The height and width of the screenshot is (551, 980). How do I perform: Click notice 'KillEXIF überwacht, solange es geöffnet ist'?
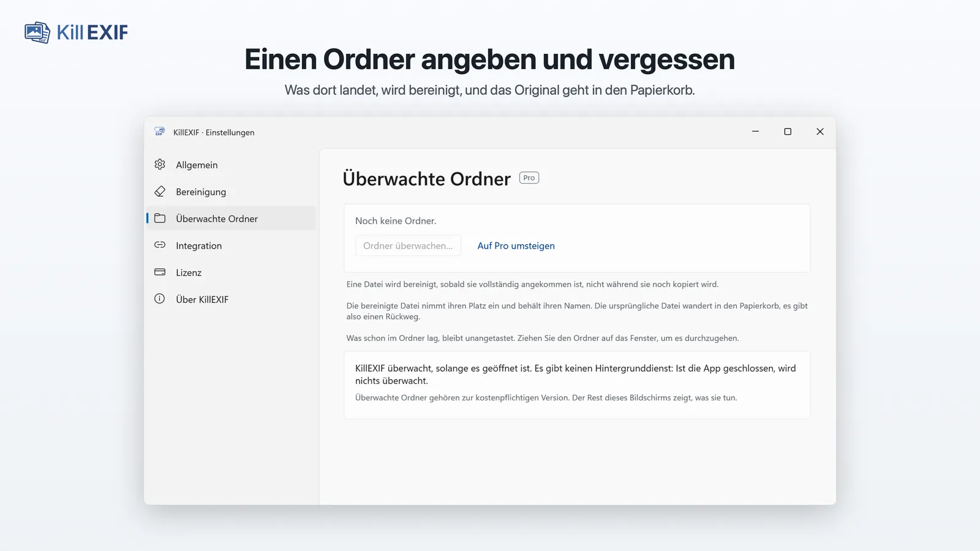pyautogui.click(x=443, y=368)
